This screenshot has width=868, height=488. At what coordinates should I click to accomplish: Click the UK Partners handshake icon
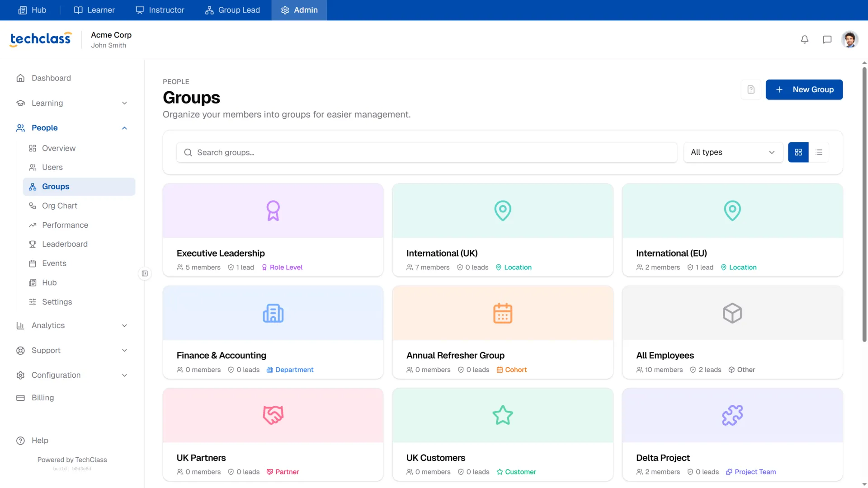[273, 415]
